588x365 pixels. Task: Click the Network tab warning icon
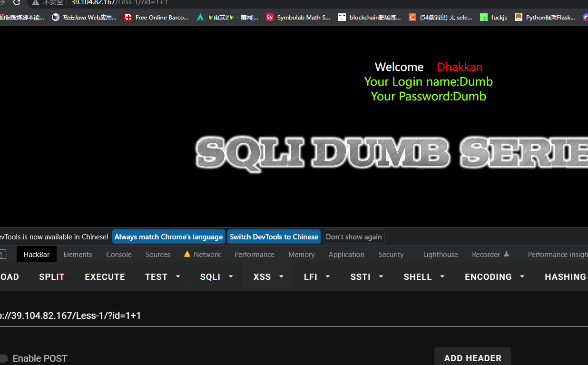(x=187, y=254)
